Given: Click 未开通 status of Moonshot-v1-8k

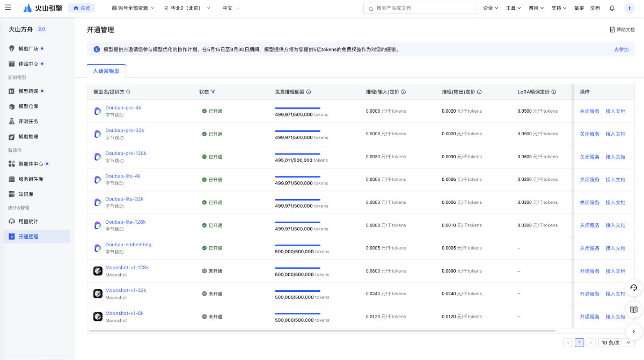Looking at the screenshot, I should 212,317.
